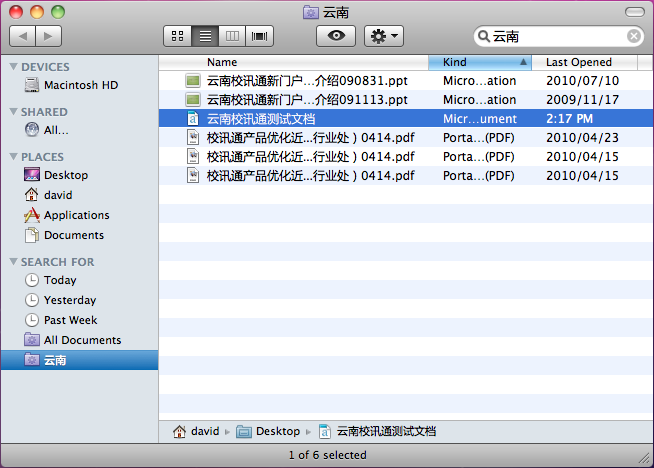Open the Action gear menu

[x=384, y=36]
